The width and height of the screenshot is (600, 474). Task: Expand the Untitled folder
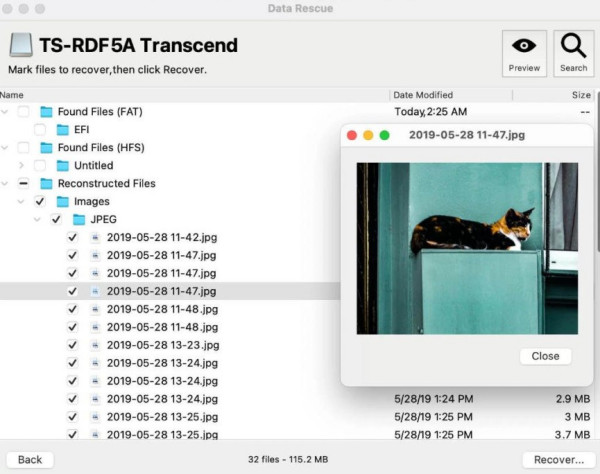[x=22, y=166]
